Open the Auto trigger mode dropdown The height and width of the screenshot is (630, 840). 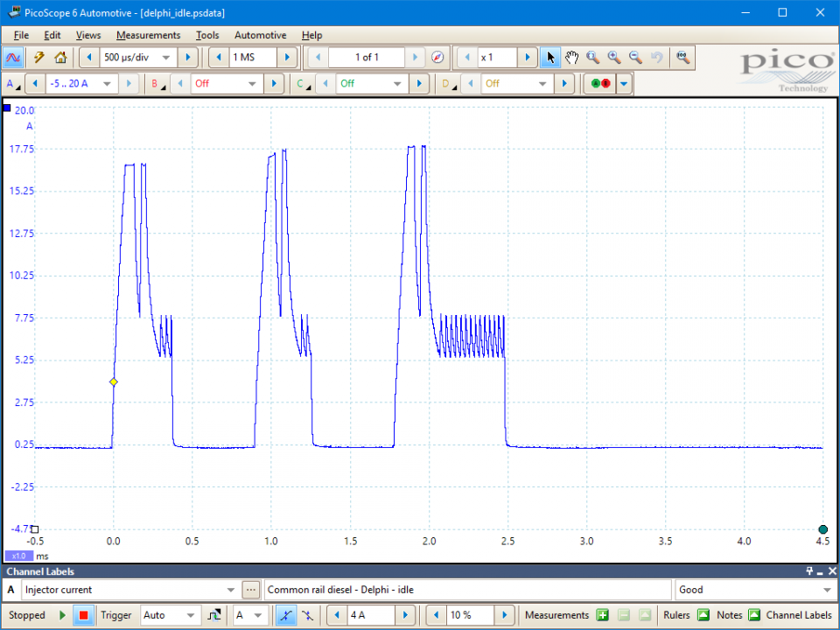190,615
